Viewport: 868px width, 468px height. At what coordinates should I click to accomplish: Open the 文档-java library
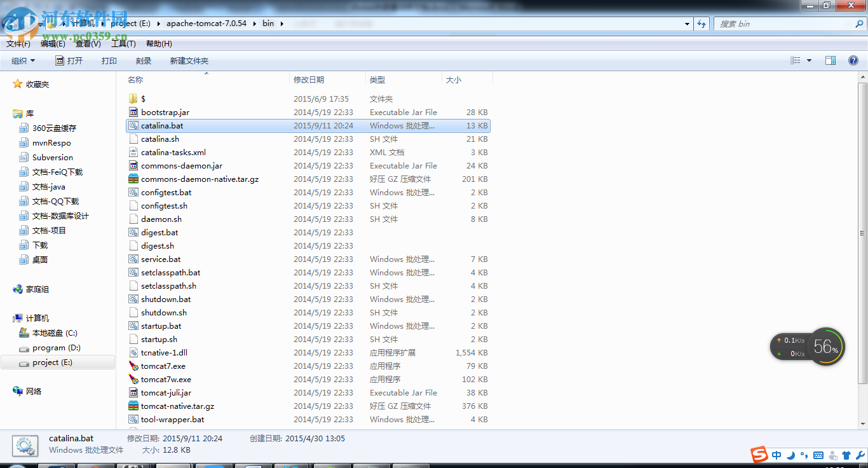(x=49, y=186)
